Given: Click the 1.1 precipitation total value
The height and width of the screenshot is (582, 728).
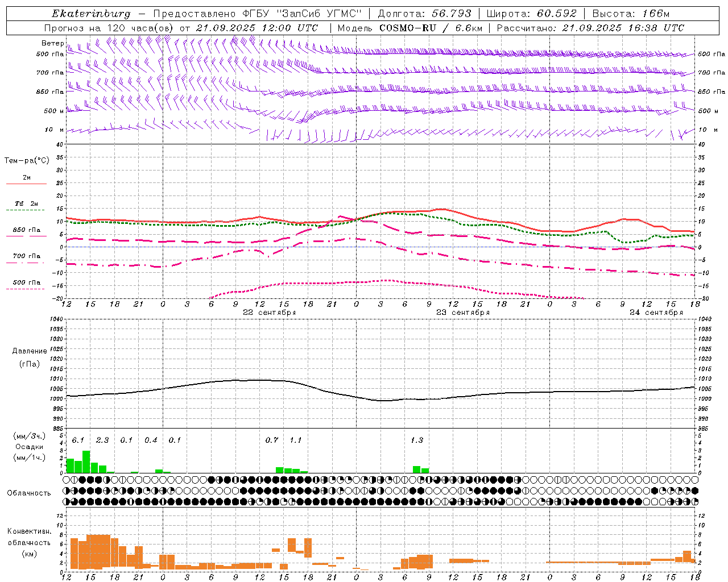Looking at the screenshot, I should point(296,440).
